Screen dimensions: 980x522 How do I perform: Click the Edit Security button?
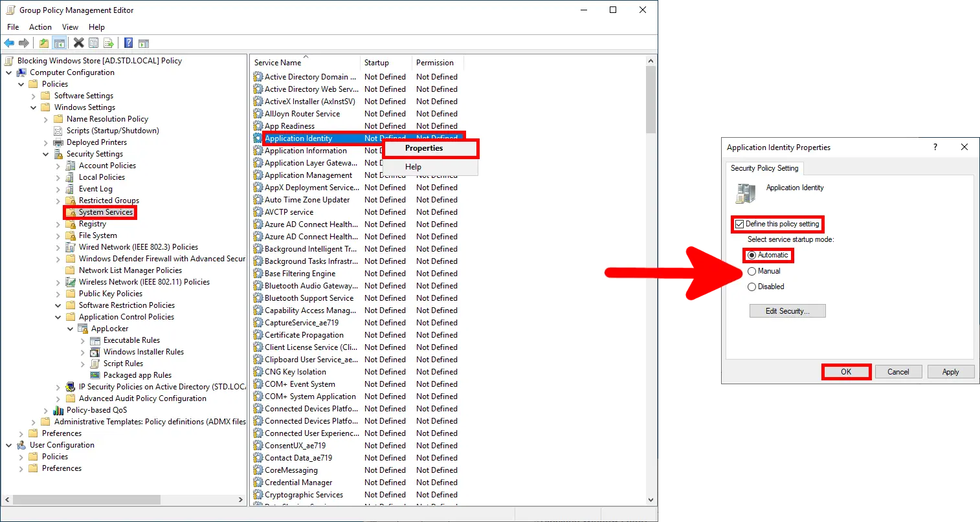point(787,310)
